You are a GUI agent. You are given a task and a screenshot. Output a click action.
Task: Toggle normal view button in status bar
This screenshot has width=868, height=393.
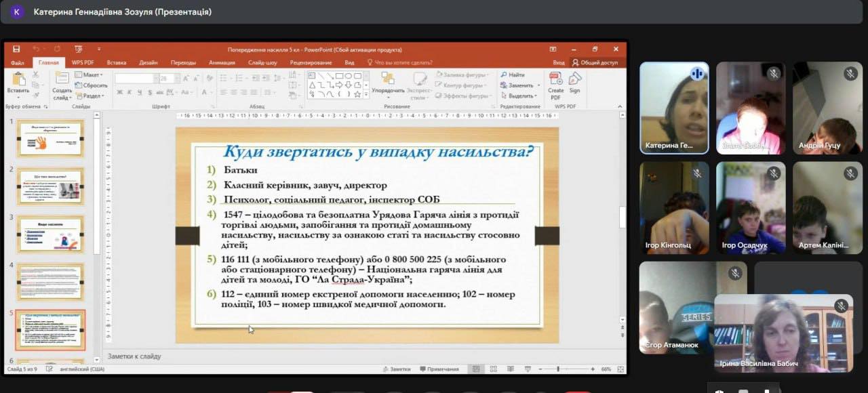pos(476,369)
